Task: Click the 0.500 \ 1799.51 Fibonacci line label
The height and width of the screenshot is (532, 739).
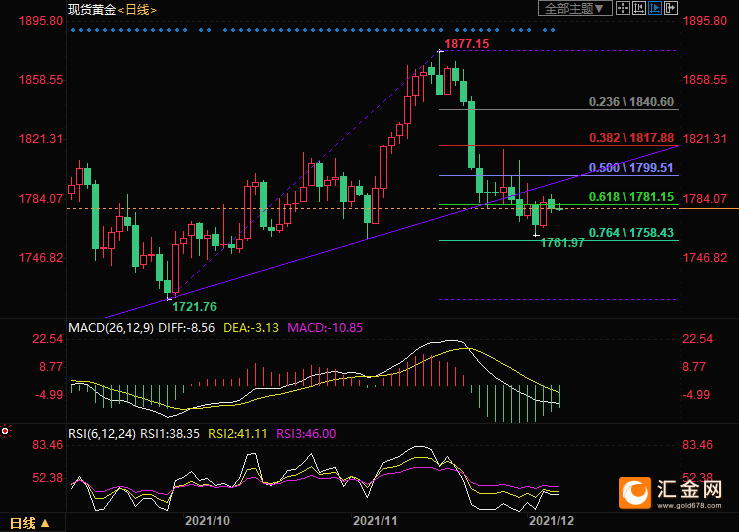Action: [x=631, y=168]
